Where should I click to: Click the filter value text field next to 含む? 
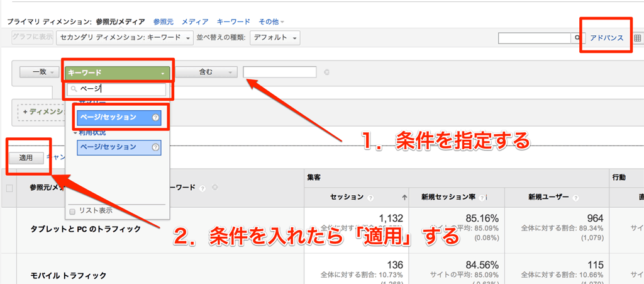(x=279, y=72)
